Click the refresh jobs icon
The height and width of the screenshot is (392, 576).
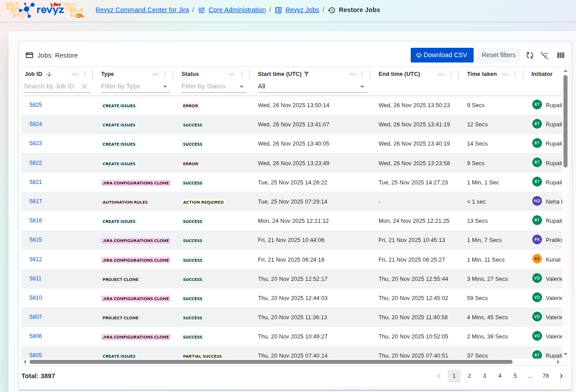coord(530,55)
